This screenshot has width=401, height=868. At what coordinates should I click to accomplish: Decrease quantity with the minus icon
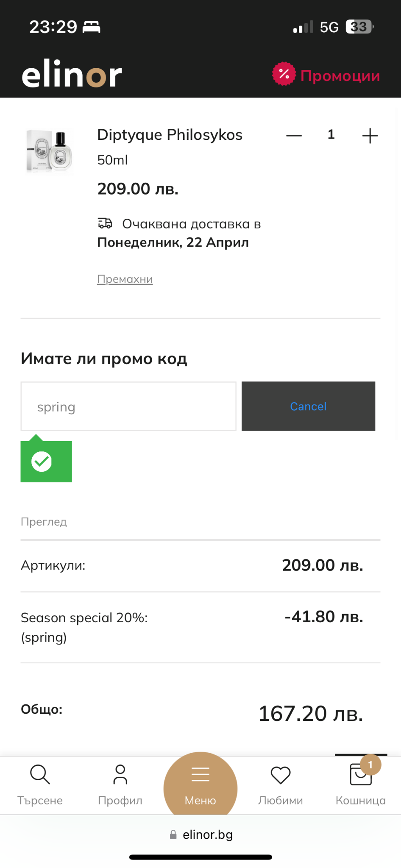click(294, 136)
